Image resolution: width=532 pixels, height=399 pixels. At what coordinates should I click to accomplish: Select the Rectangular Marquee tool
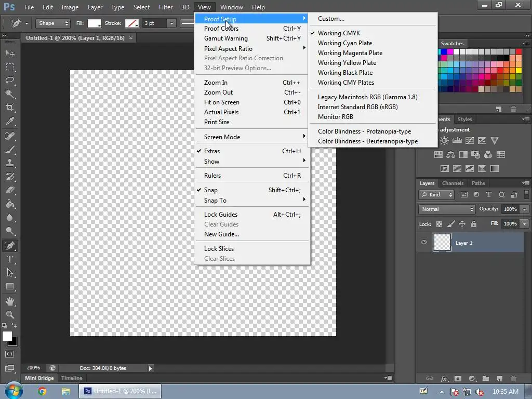pyautogui.click(x=10, y=67)
